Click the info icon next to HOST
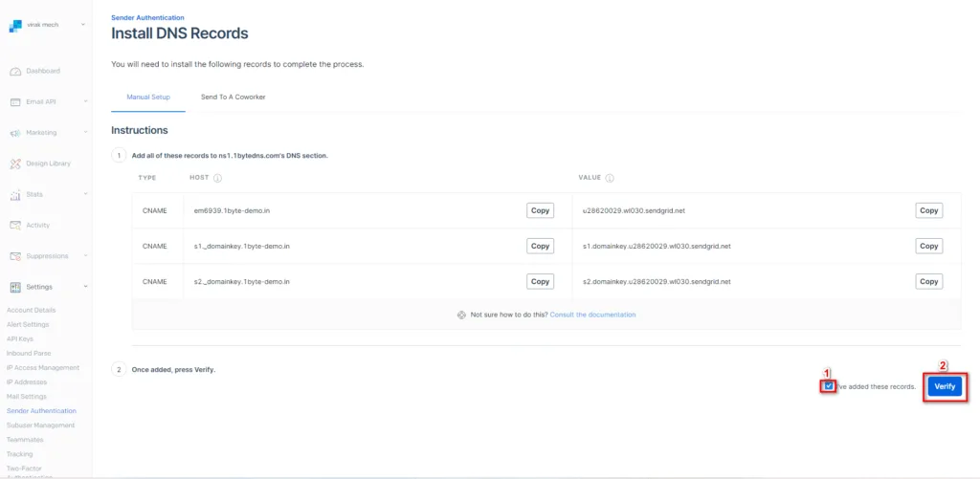Image resolution: width=980 pixels, height=479 pixels. (217, 178)
